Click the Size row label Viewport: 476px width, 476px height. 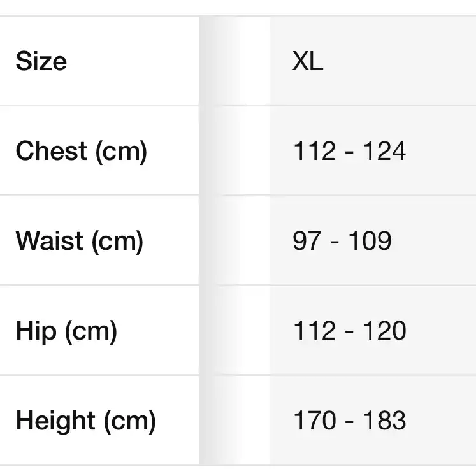41,61
